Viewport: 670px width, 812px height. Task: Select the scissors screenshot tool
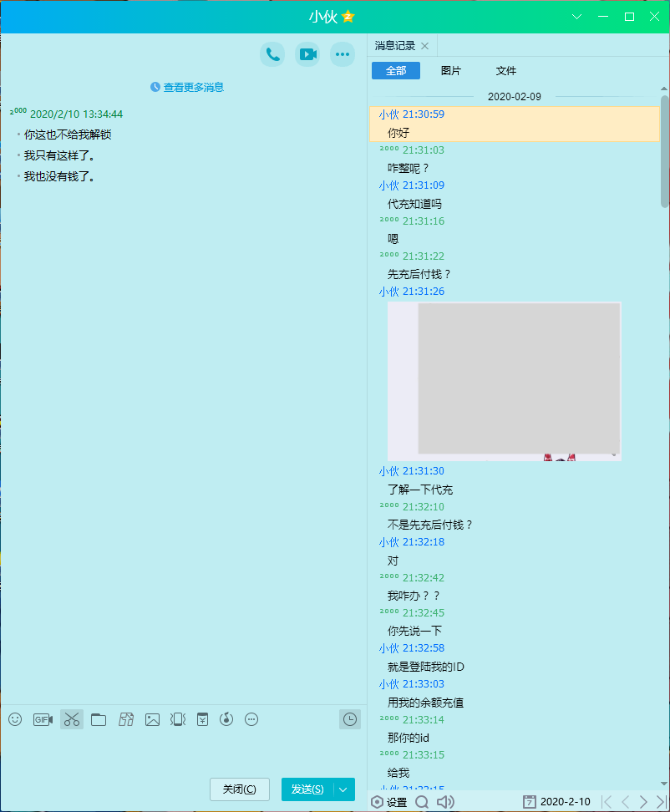pos(72,719)
